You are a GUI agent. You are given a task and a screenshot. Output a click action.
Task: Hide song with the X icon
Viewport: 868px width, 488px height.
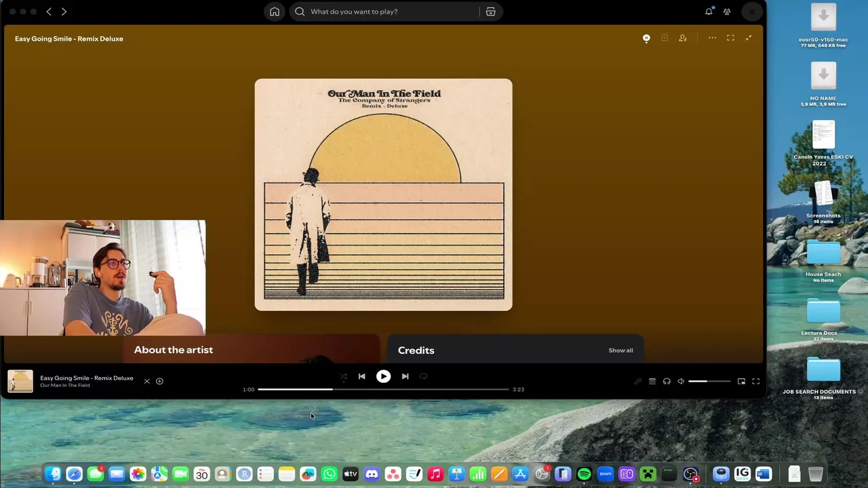point(146,381)
